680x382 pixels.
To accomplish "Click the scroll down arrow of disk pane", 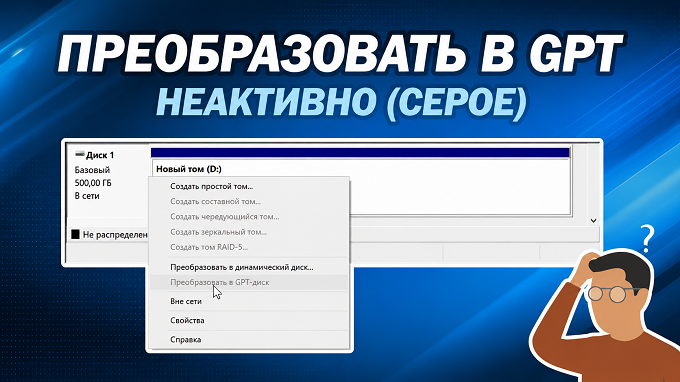I will click(x=593, y=221).
